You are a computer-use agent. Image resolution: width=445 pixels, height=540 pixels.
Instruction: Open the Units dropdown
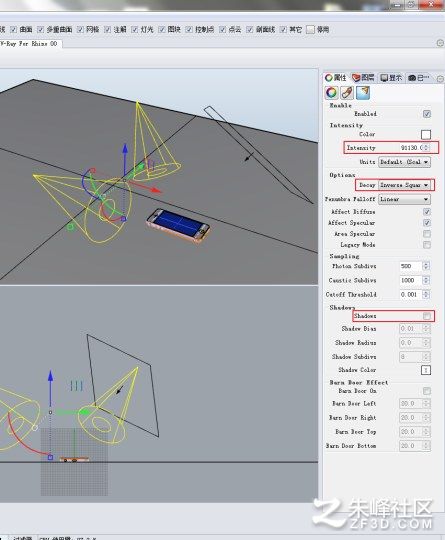click(x=404, y=162)
